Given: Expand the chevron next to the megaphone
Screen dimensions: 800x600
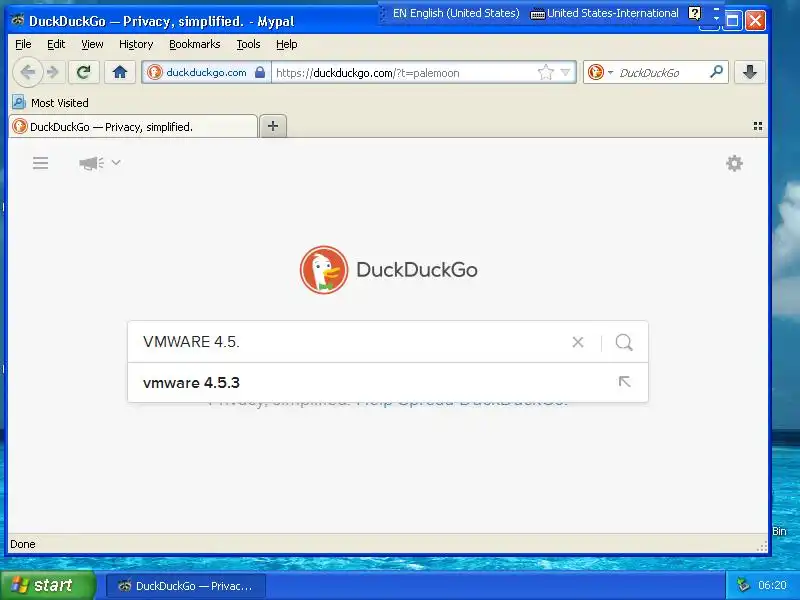Looking at the screenshot, I should pyautogui.click(x=116, y=163).
